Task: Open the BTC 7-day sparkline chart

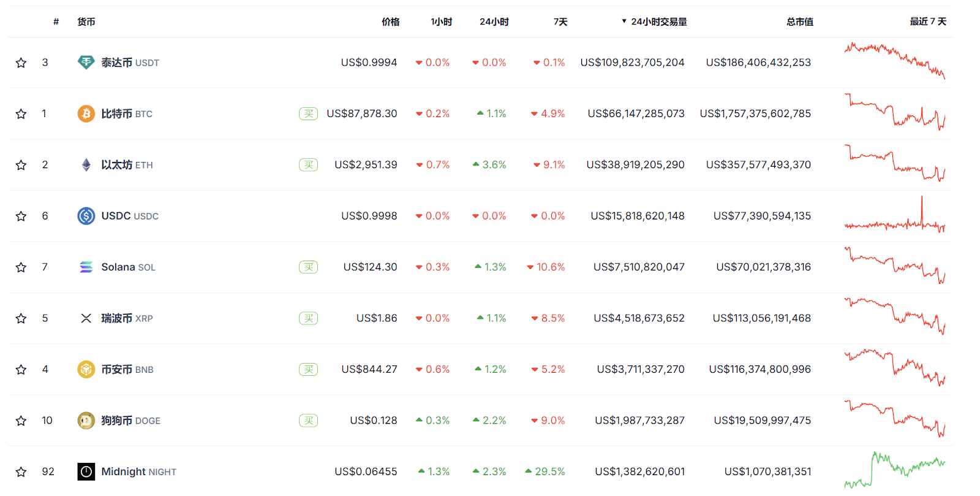Action: tap(895, 112)
